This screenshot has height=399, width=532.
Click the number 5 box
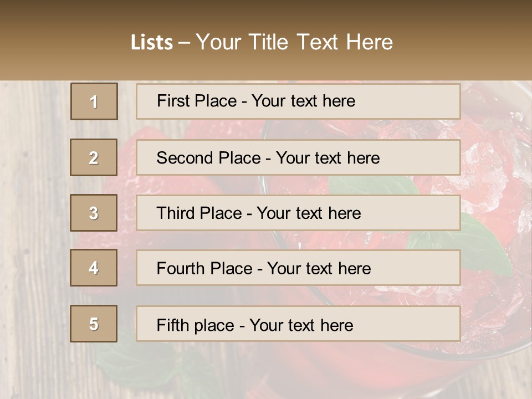point(94,324)
